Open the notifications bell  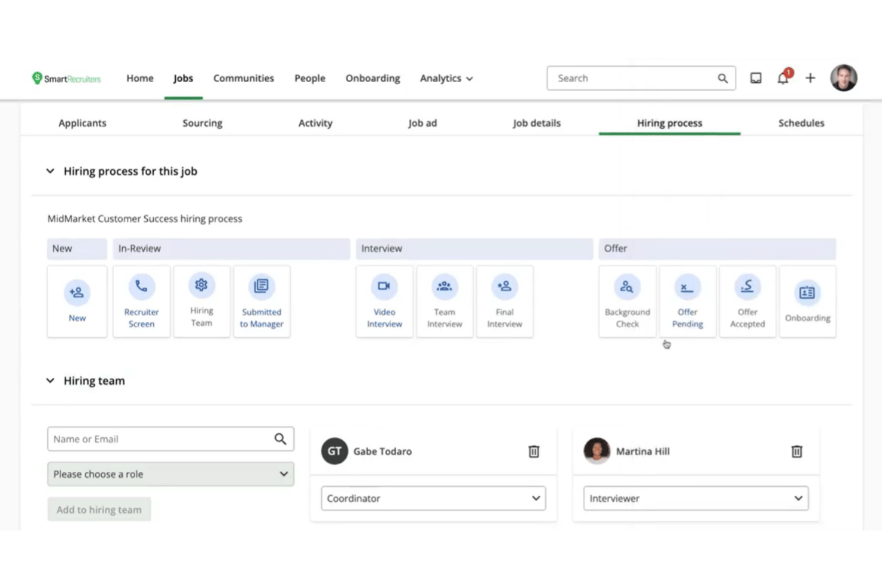pyautogui.click(x=784, y=77)
